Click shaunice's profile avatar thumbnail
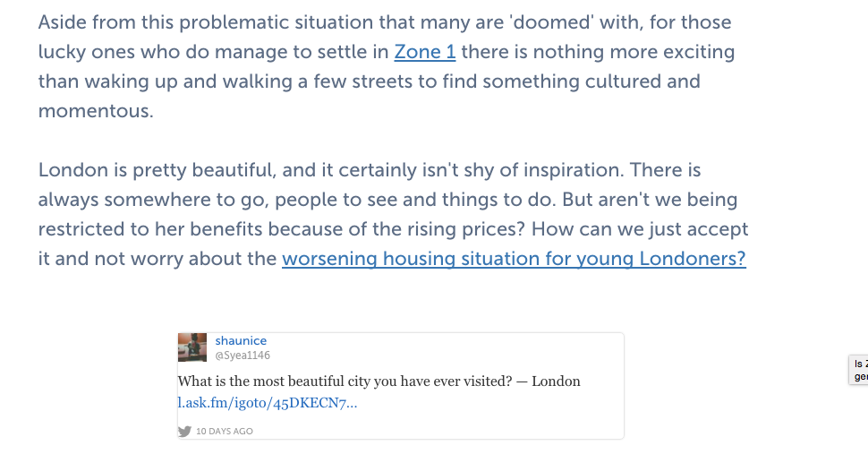 click(x=193, y=347)
